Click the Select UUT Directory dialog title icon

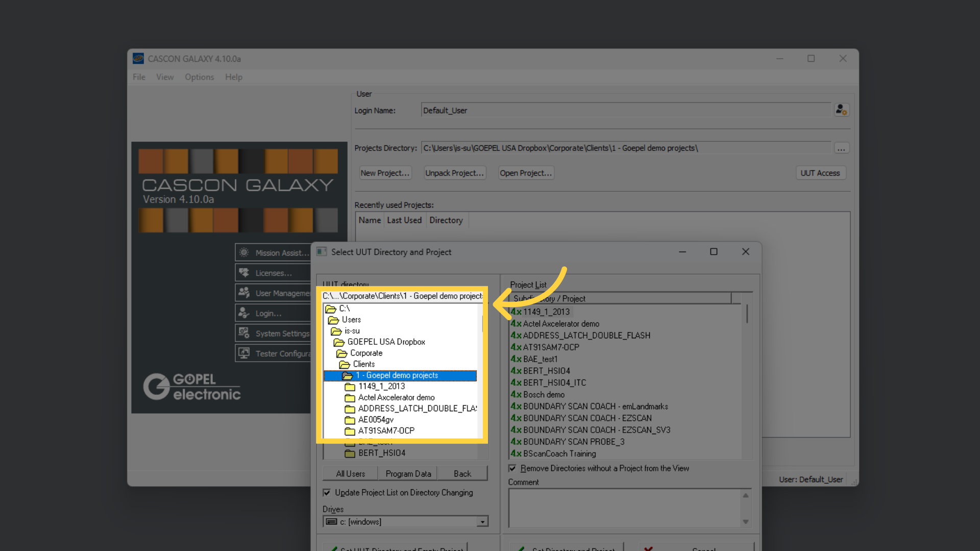(x=322, y=252)
